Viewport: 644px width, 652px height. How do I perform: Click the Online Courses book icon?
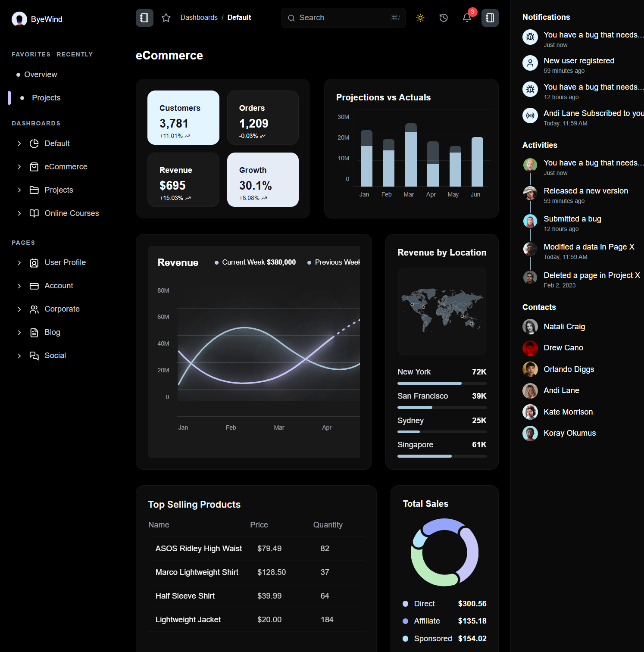pos(34,213)
